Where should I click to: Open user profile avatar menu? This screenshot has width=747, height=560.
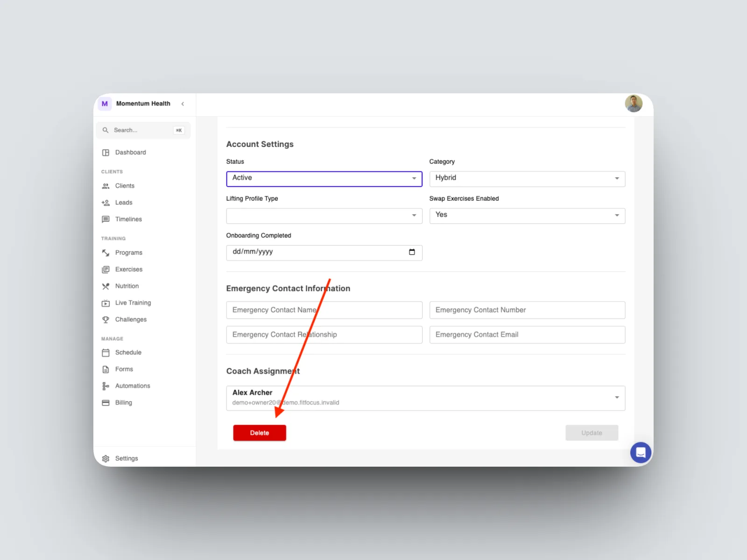click(634, 104)
